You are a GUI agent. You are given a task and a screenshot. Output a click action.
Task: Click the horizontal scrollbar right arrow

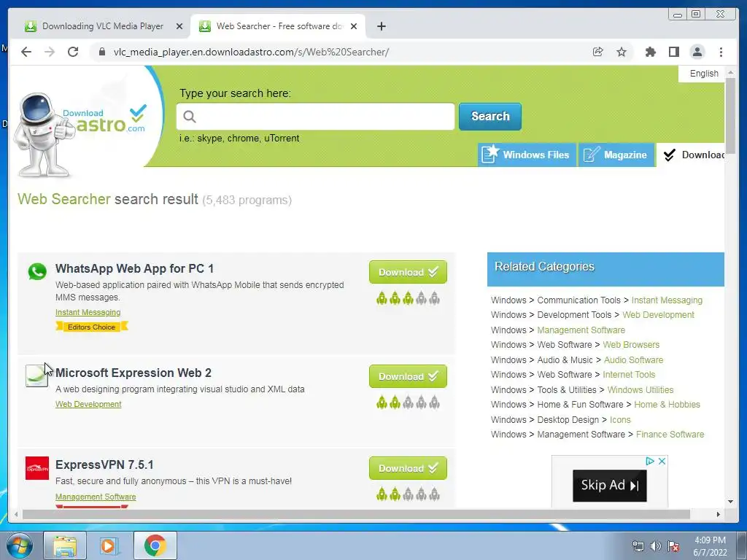click(719, 514)
